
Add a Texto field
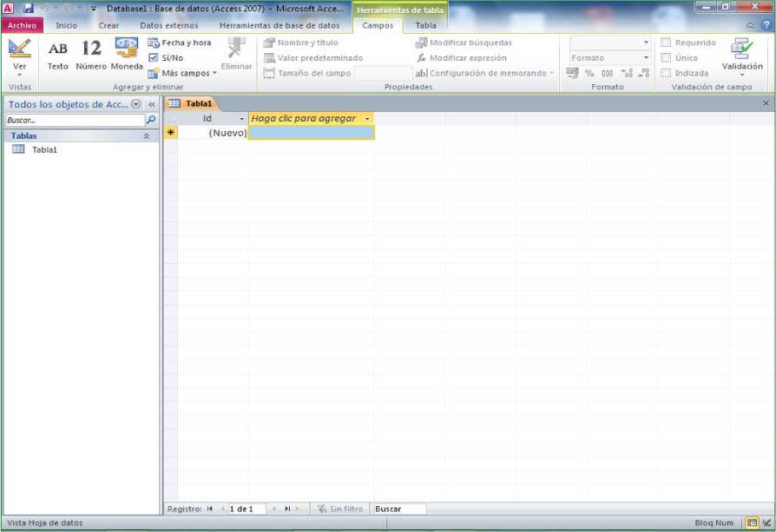pos(57,56)
